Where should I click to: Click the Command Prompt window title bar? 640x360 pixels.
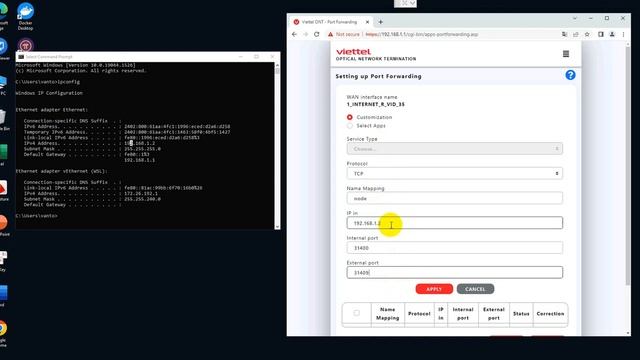[x=148, y=57]
